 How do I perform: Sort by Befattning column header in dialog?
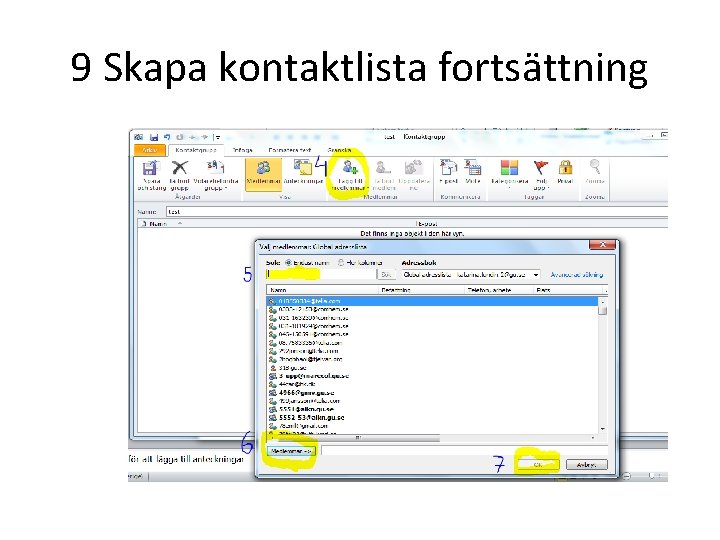422,290
